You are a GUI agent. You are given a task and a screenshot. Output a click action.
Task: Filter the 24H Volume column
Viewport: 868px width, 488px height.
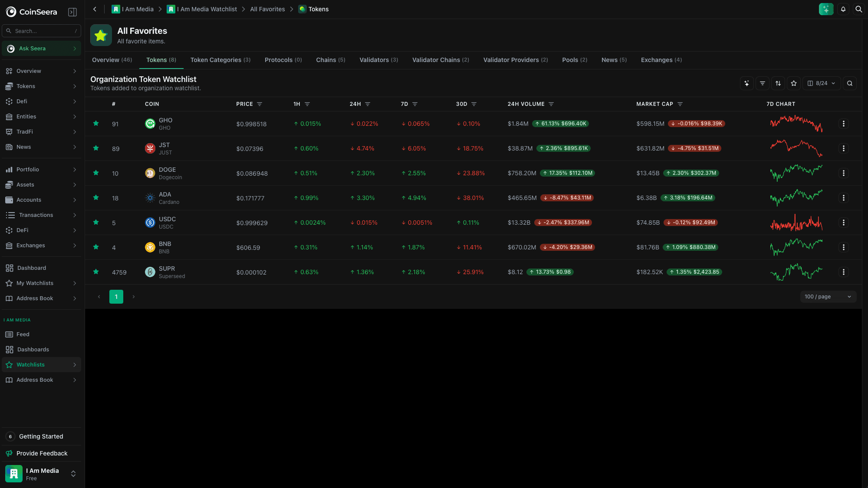(551, 104)
